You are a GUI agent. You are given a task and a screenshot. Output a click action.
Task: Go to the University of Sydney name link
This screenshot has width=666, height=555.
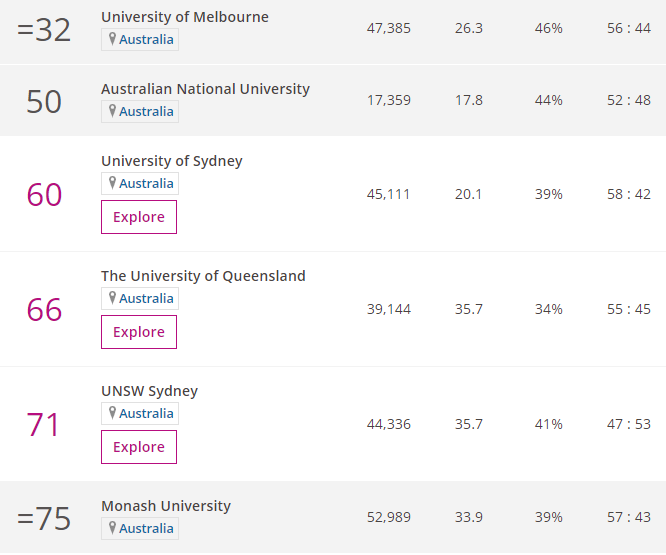coord(172,161)
